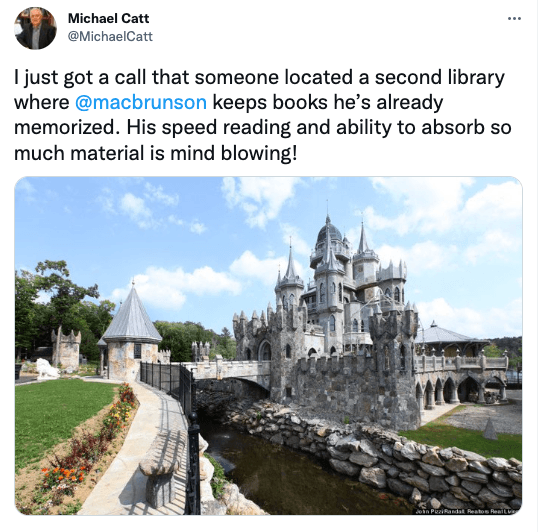This screenshot has height=532, width=541.
Task: Click the photo credit watermark on the image
Action: point(467,511)
